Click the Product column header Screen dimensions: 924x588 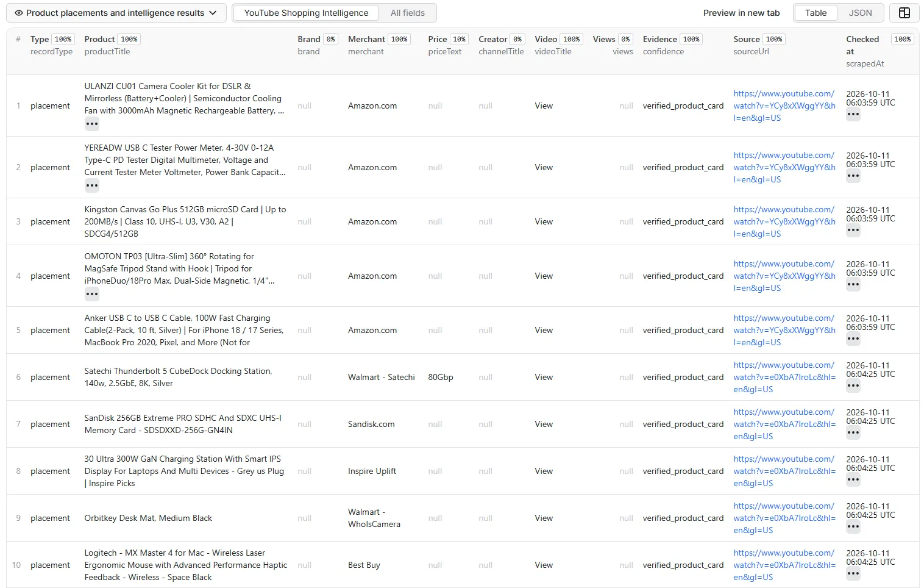pos(99,39)
